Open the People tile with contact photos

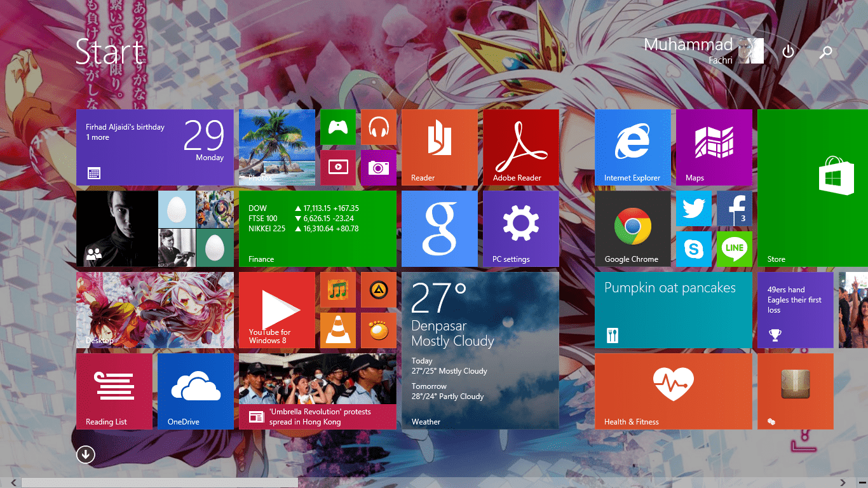coord(154,229)
